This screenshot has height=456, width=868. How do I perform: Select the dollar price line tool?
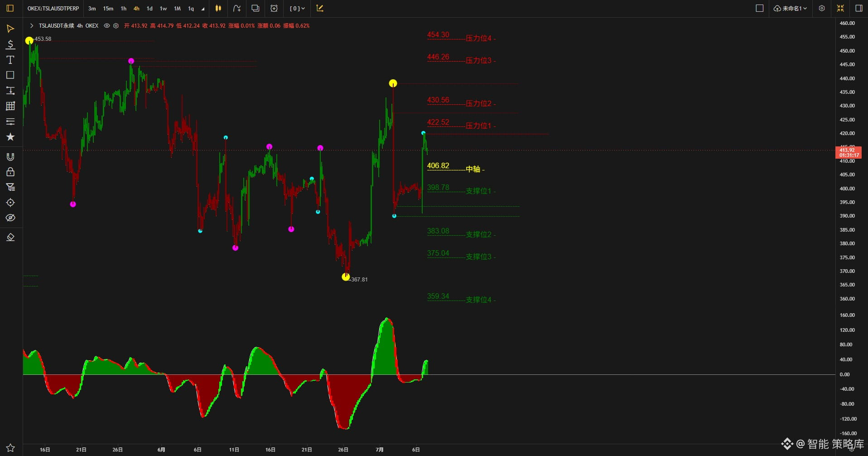pyautogui.click(x=10, y=44)
